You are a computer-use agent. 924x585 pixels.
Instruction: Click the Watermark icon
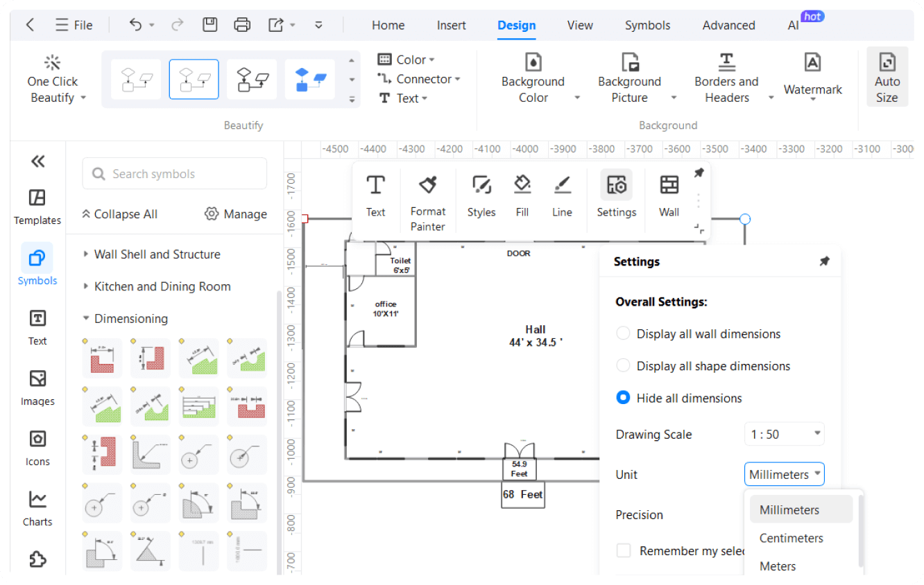click(812, 62)
